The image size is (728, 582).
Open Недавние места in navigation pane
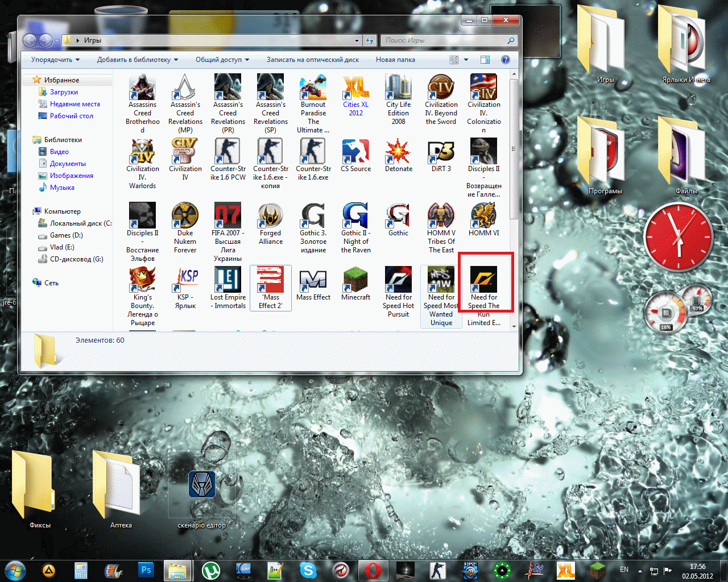click(x=75, y=104)
